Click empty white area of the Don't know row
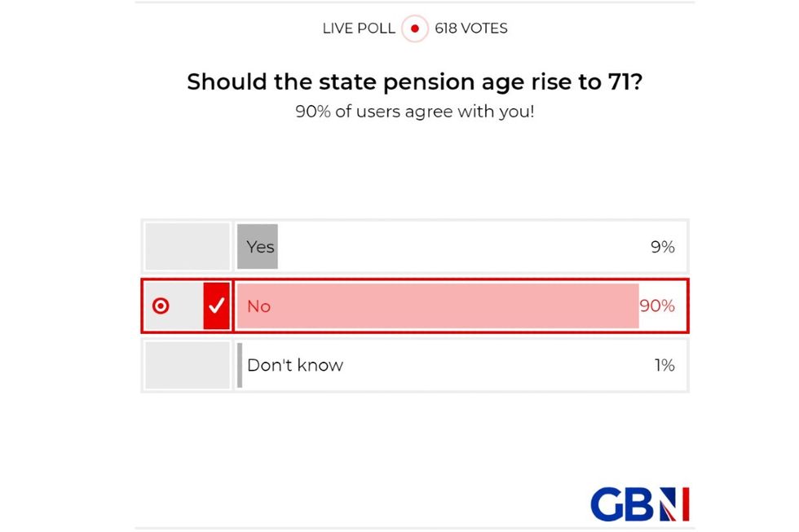799x532 pixels. tap(489, 365)
